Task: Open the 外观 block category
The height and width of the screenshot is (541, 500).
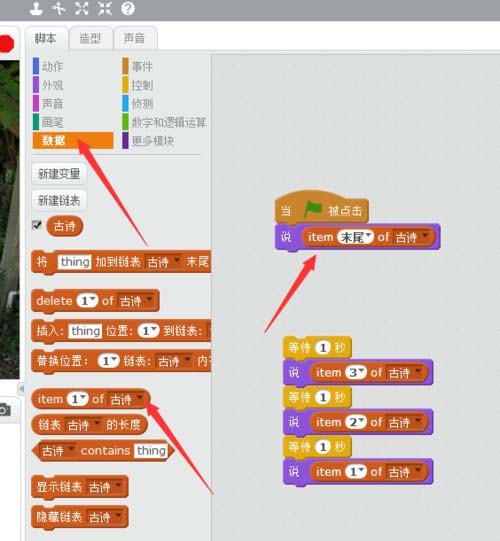Action: tap(53, 85)
